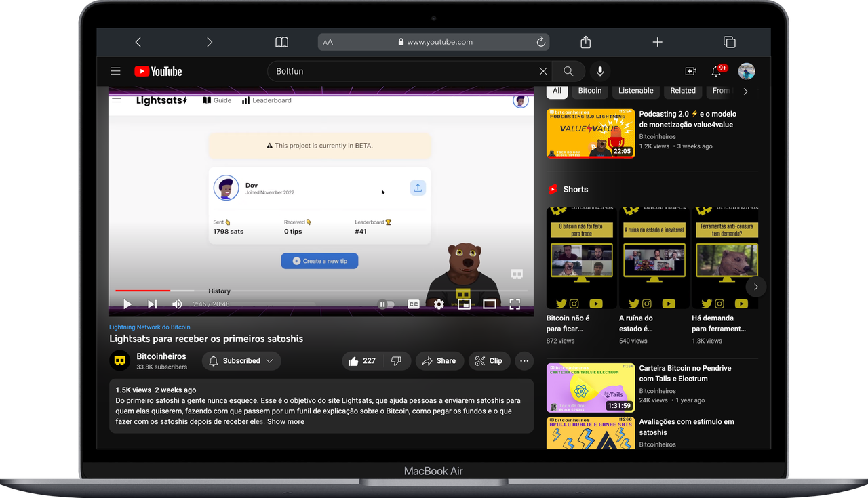The height and width of the screenshot is (498, 868).
Task: Open the player settings gear
Action: pos(439,304)
